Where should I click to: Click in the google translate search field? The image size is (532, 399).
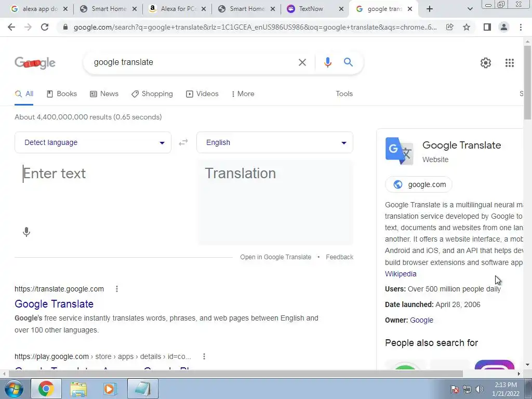pyautogui.click(x=193, y=62)
